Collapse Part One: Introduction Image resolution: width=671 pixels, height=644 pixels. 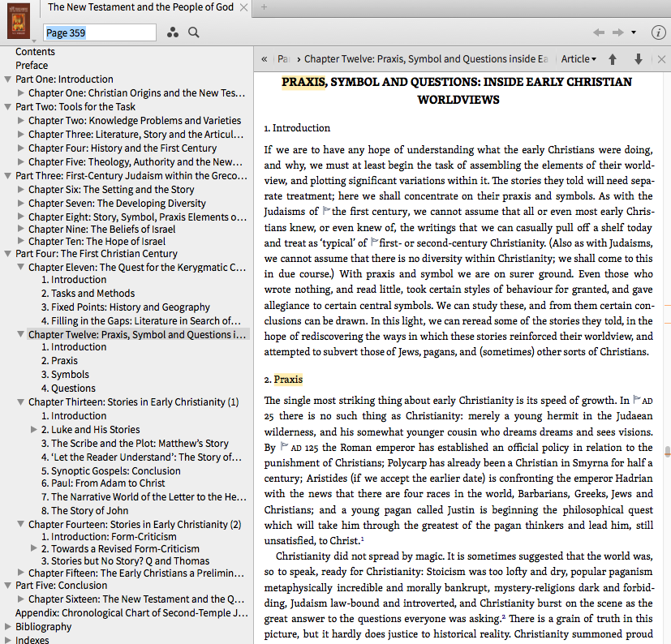(x=7, y=79)
